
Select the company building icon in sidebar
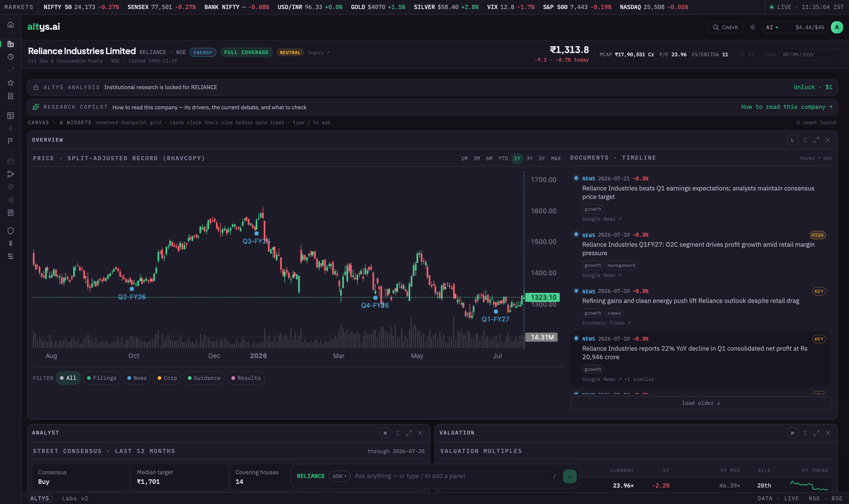point(11,44)
